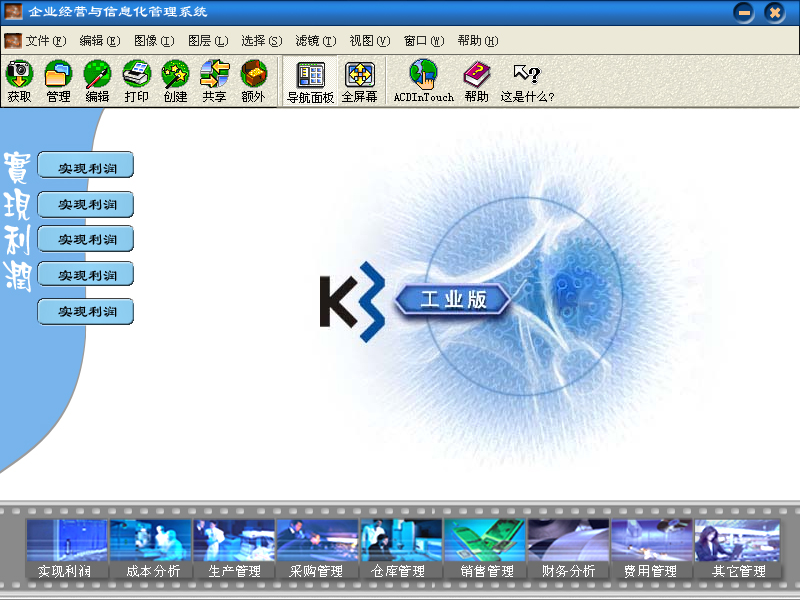Toggle the 导航面板 navigation panel
Image resolution: width=800 pixels, height=600 pixels.
pyautogui.click(x=310, y=82)
